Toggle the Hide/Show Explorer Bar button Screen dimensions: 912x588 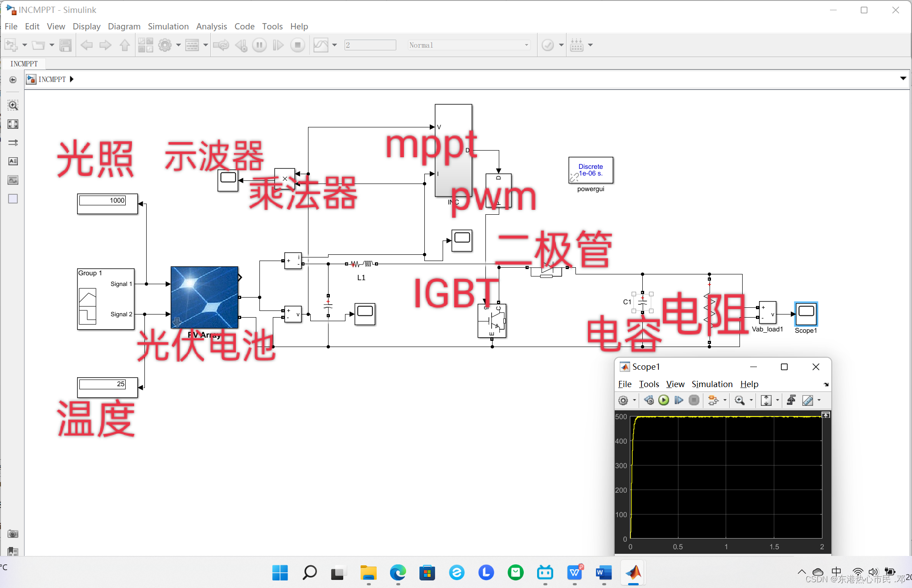(x=13, y=80)
